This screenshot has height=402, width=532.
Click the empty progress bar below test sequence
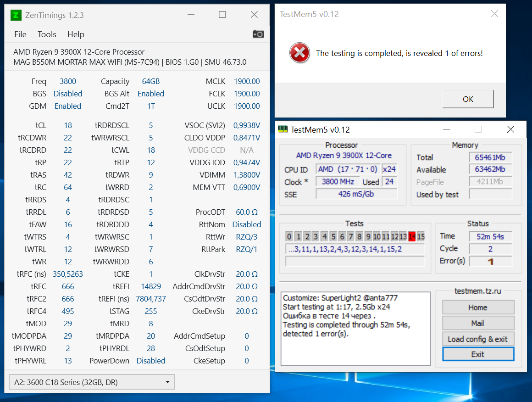[355, 261]
